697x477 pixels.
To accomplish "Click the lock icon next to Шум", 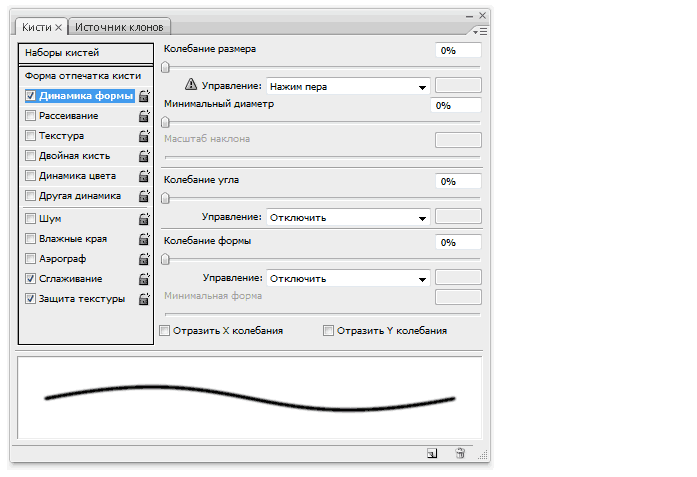I will click(x=144, y=219).
